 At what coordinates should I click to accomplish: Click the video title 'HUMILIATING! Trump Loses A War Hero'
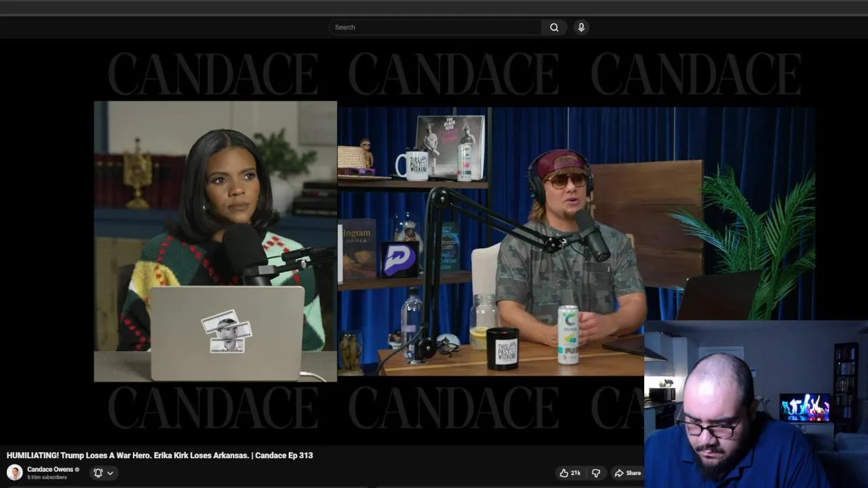[160, 455]
